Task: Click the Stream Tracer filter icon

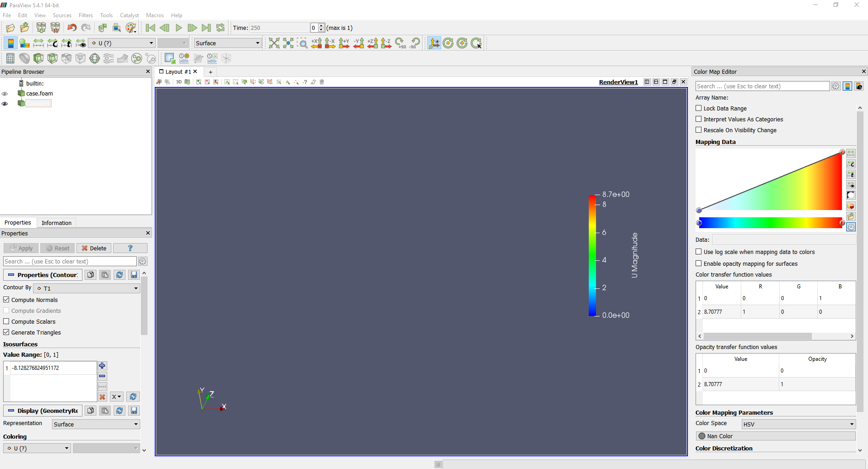Action: pos(108,59)
